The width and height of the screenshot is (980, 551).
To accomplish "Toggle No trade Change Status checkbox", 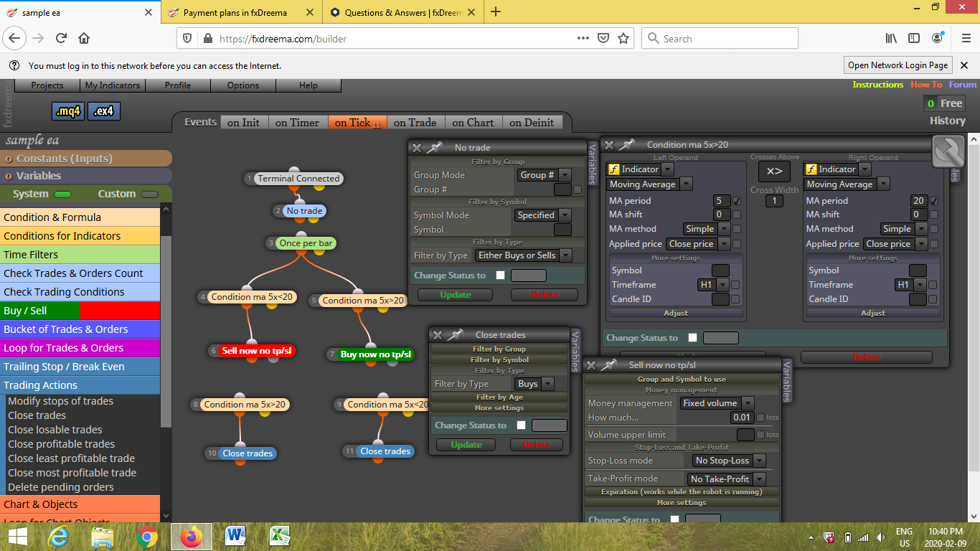I will point(500,275).
